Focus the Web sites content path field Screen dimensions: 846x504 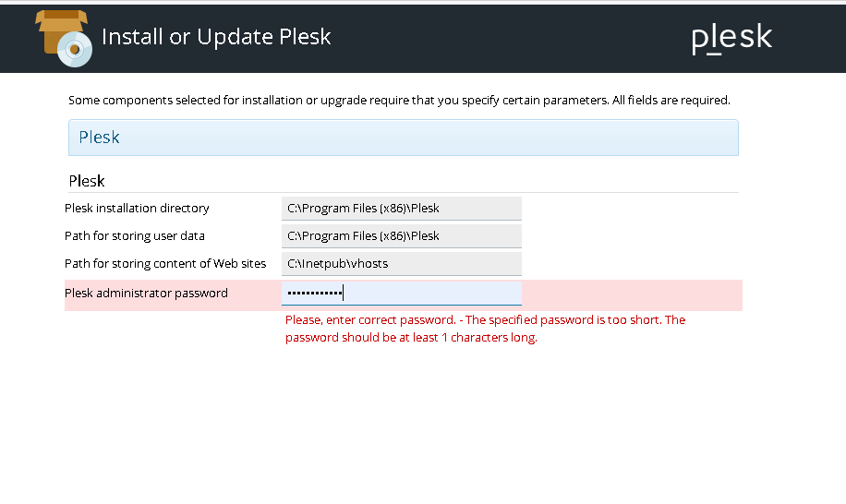401,264
